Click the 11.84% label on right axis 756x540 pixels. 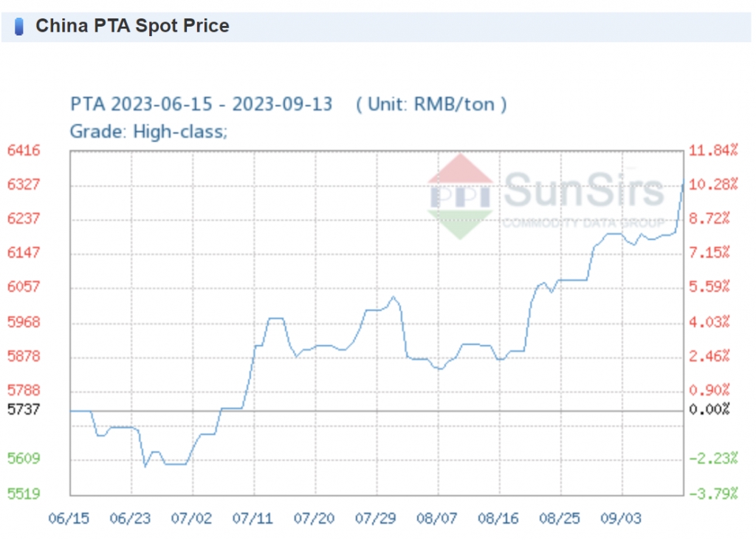tap(712, 151)
